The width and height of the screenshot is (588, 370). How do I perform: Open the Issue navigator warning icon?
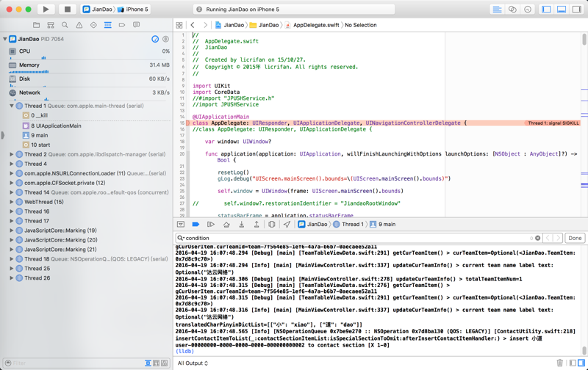tap(79, 25)
